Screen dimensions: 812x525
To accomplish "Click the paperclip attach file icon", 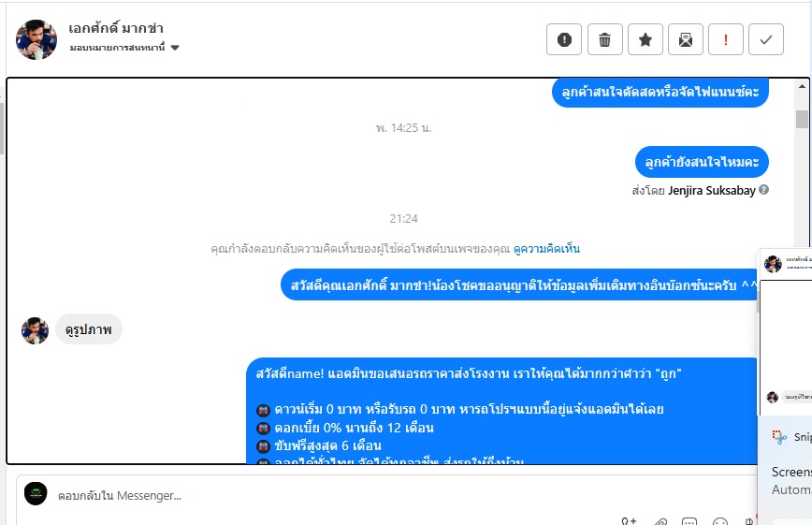I will click(660, 521).
